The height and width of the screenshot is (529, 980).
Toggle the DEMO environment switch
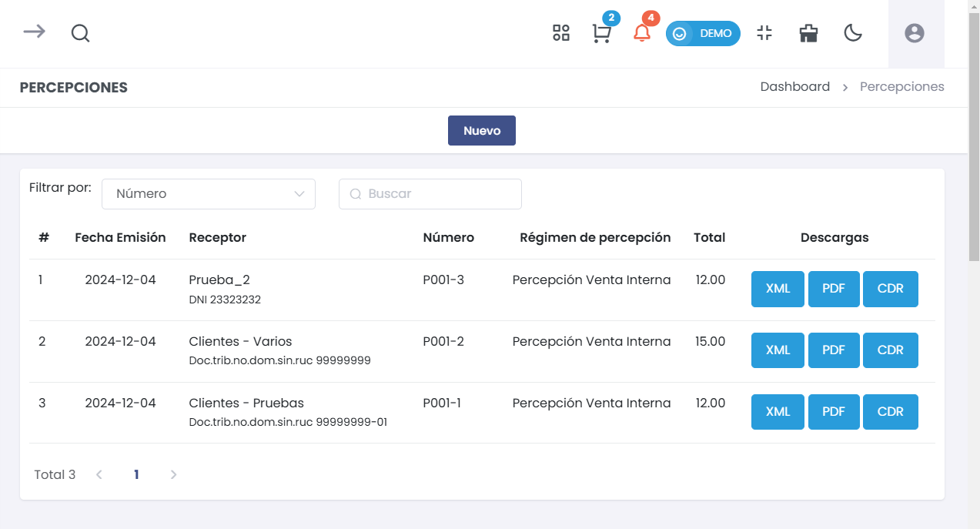(x=703, y=34)
